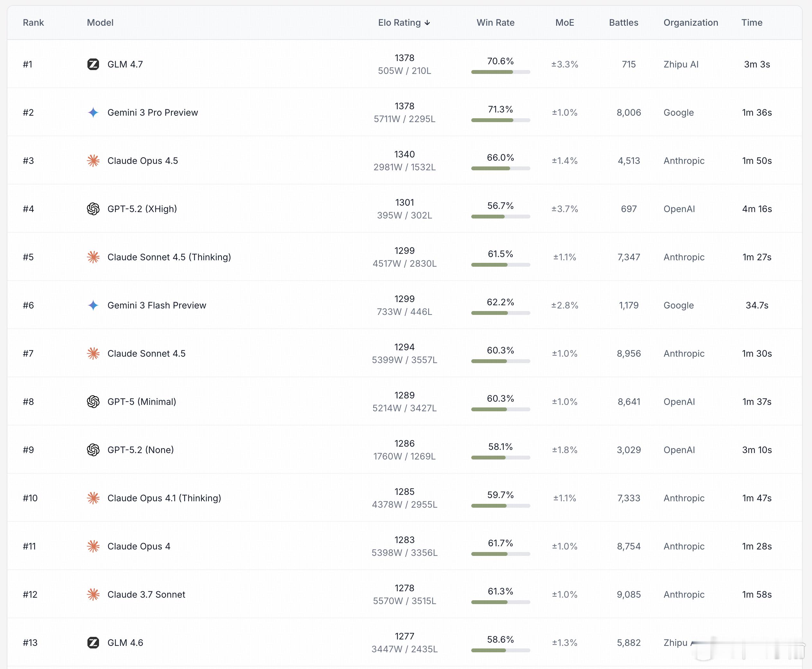
Task: Click the Claude Opus 4.5 Anthropic icon
Action: pos(93,161)
